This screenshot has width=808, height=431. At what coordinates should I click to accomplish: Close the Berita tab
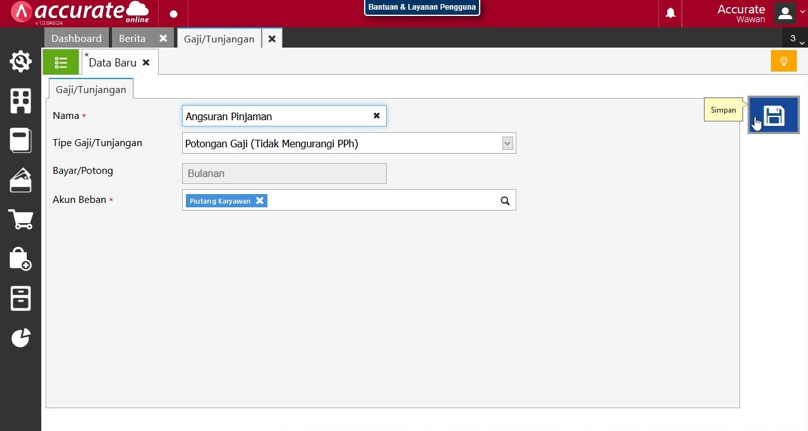(163, 38)
